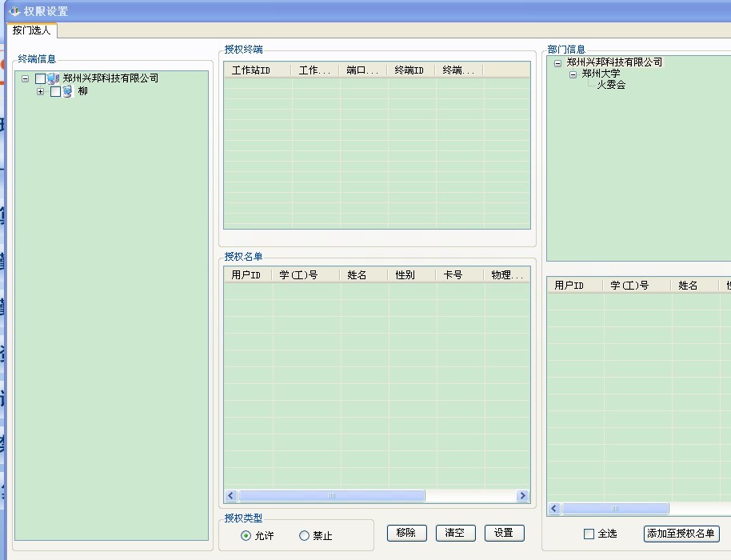Click the 清空 button
Viewport: 731px width, 560px height.
pos(456,533)
